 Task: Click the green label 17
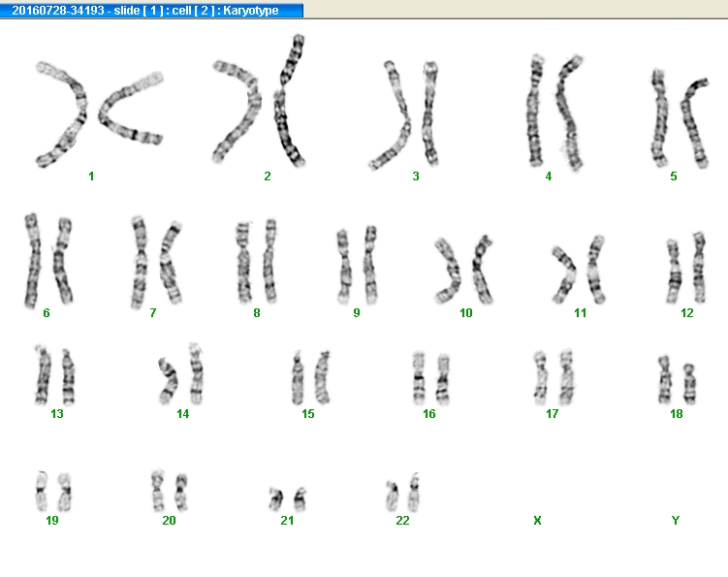pos(552,414)
